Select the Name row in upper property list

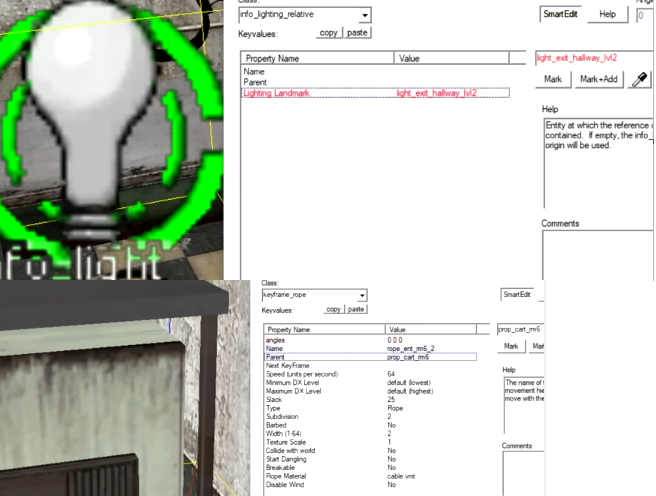click(x=376, y=72)
